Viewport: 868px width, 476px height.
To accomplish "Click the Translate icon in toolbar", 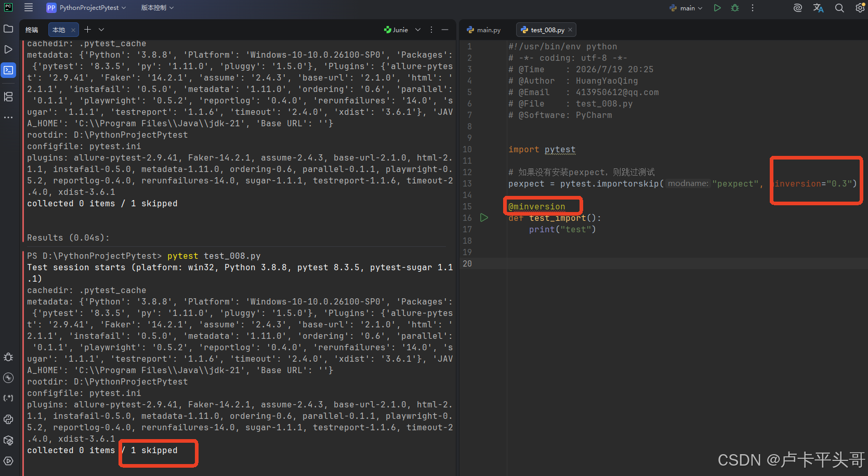I will [819, 8].
